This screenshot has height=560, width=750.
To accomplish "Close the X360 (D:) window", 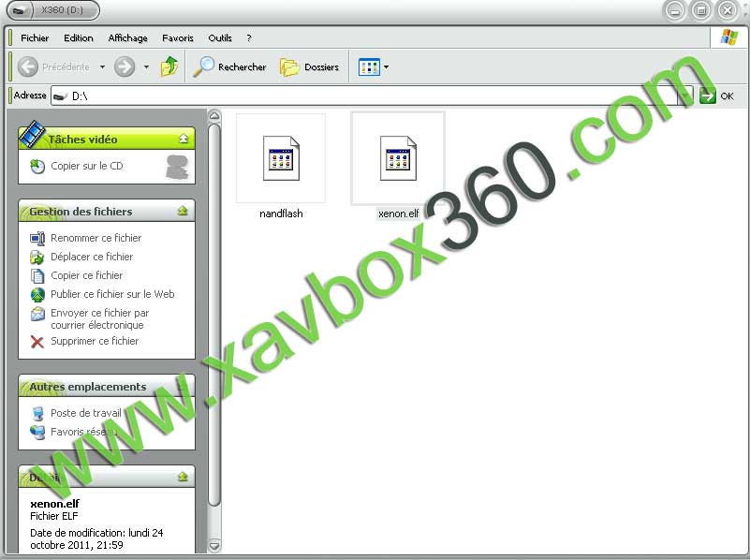I will point(728,10).
